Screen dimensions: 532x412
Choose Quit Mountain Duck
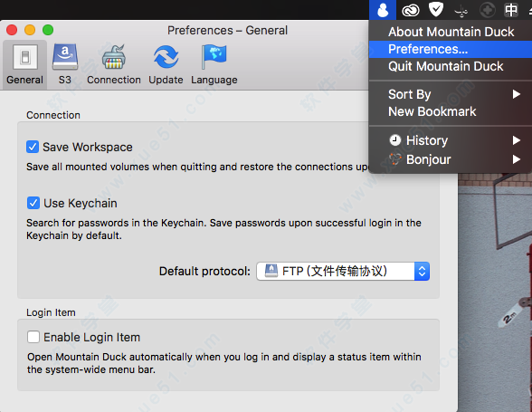[451, 66]
